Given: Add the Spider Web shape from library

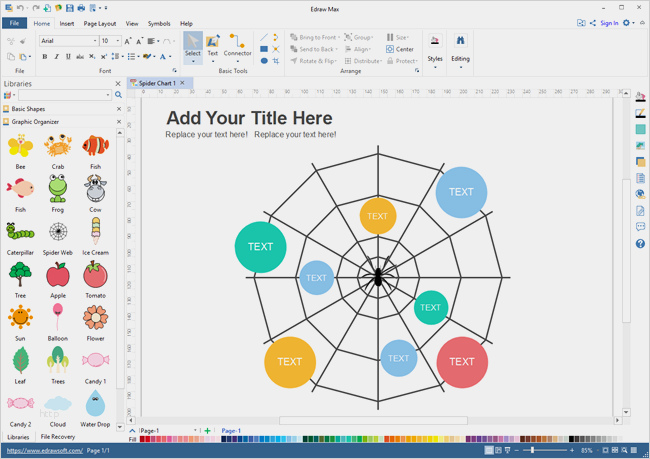Looking at the screenshot, I should 58,237.
